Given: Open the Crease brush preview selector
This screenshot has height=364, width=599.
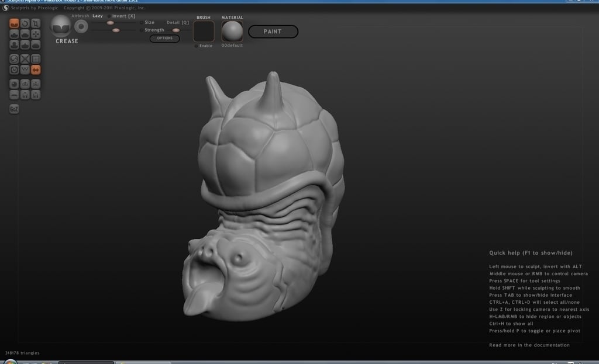Looking at the screenshot, I should click(61, 26).
